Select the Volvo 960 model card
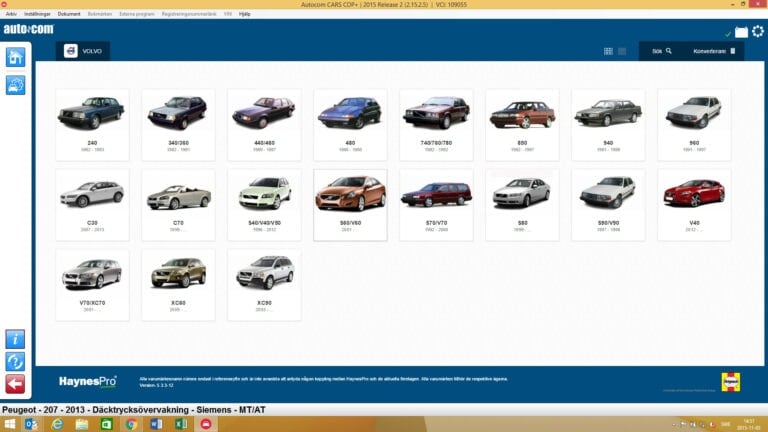This screenshot has height=432, width=768. (x=695, y=125)
